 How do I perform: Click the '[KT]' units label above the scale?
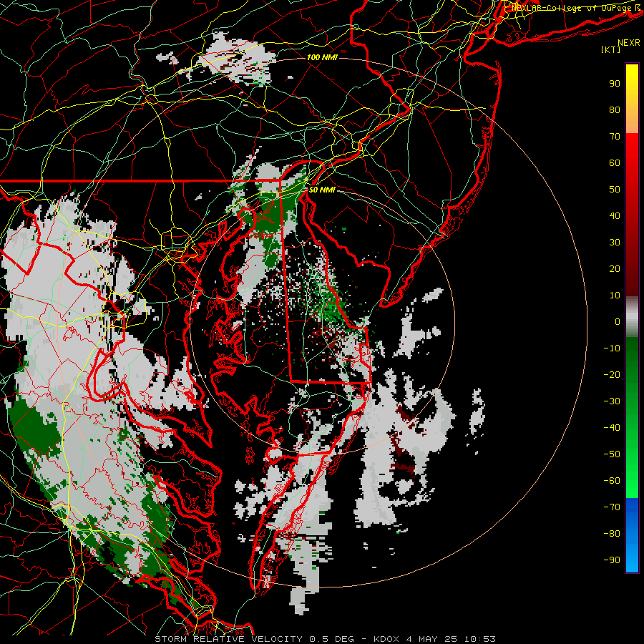(611, 49)
